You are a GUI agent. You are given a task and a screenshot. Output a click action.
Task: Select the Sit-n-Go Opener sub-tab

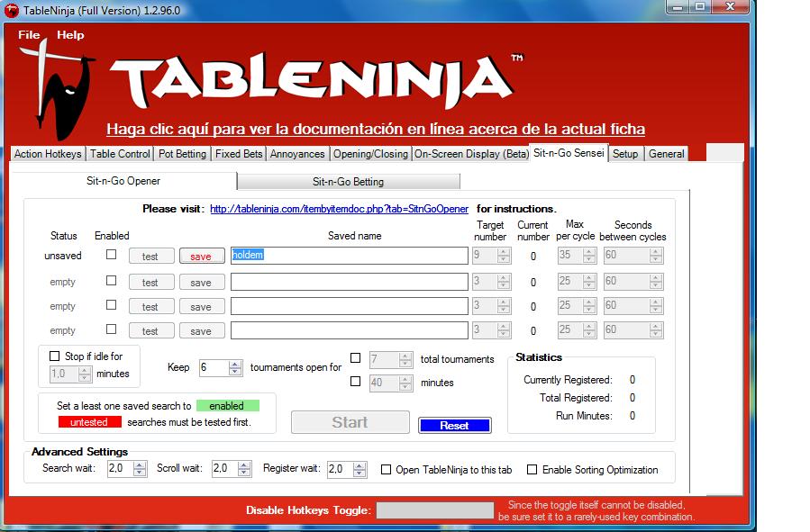[123, 181]
